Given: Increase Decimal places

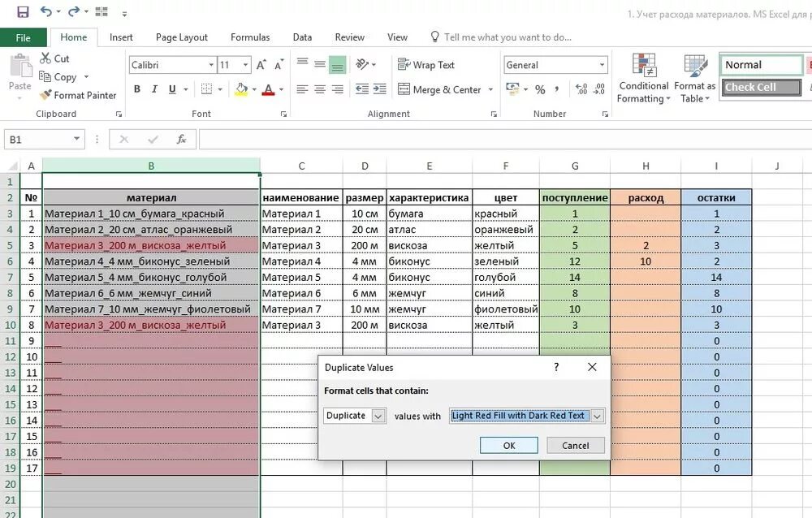Looking at the screenshot, I should coord(581,89).
